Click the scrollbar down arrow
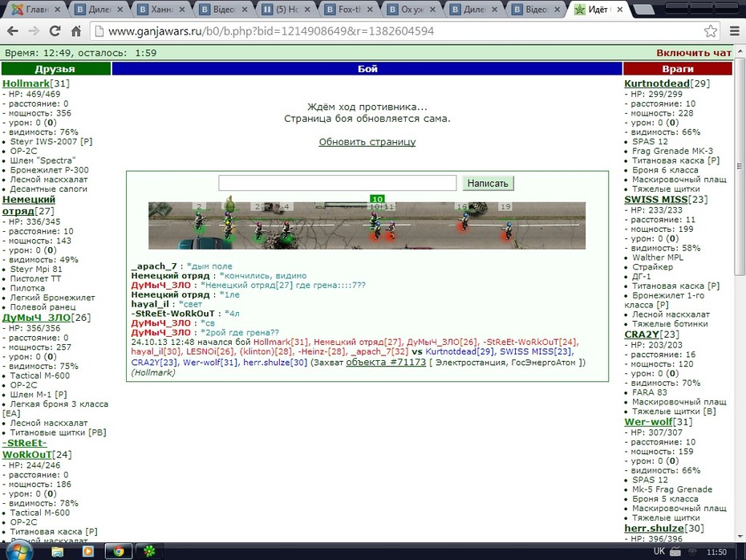The image size is (746, 560). coord(740,538)
